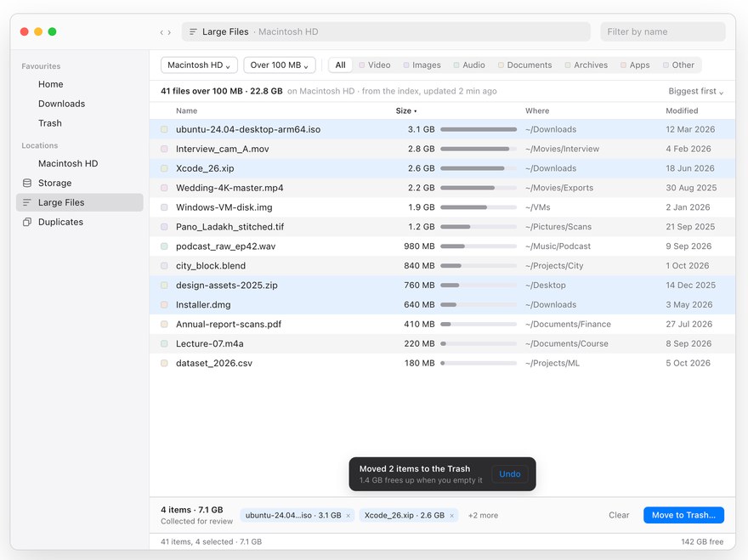Screen dimensions: 748x560
Task: Click the Storage disk icon in sidebar
Action: pyautogui.click(x=27, y=184)
